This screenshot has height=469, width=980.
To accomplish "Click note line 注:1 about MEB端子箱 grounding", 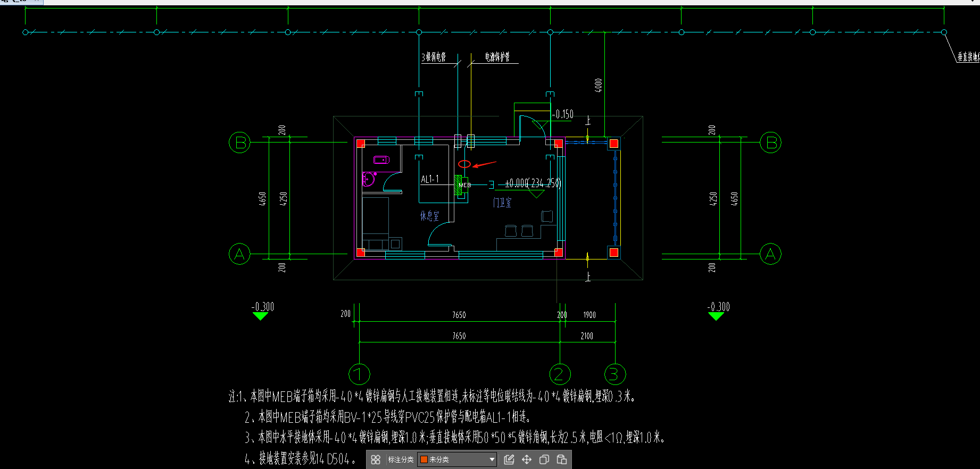I will 432,396.
